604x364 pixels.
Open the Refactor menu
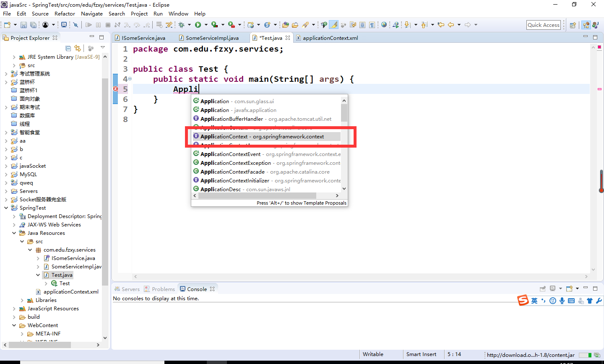click(x=65, y=14)
